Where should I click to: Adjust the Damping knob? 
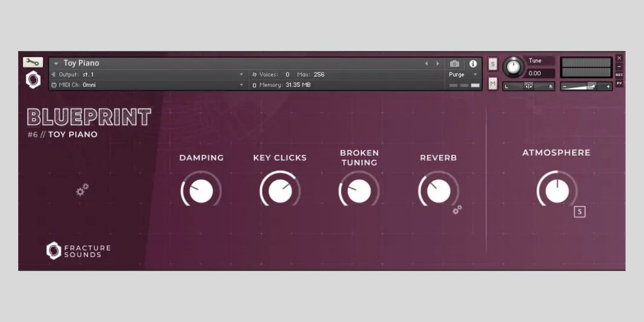coord(201,192)
